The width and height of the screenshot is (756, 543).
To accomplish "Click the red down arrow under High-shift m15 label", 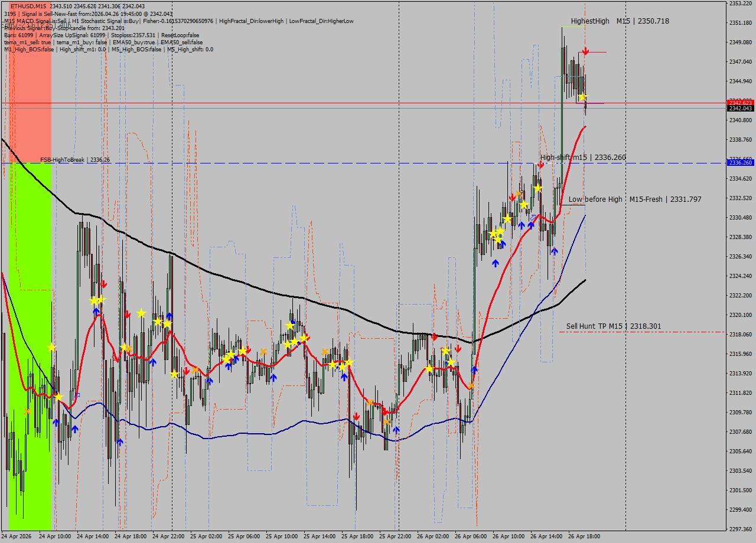I will coord(540,166).
